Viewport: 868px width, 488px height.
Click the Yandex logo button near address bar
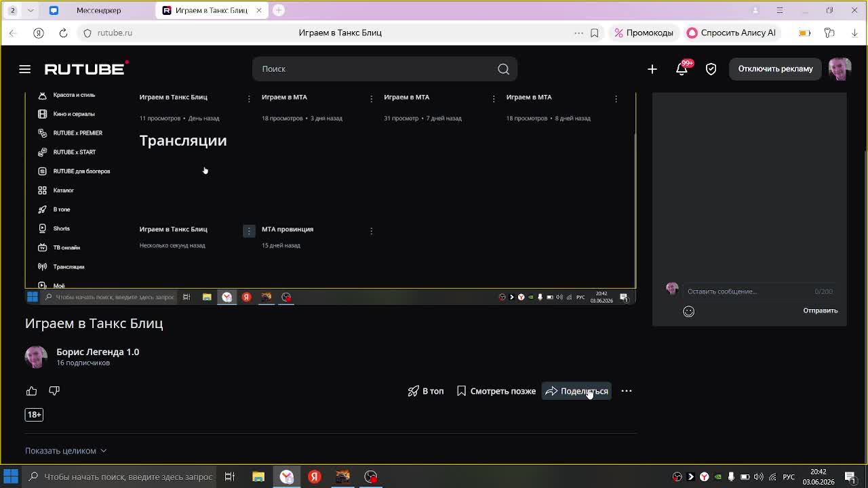click(x=39, y=33)
